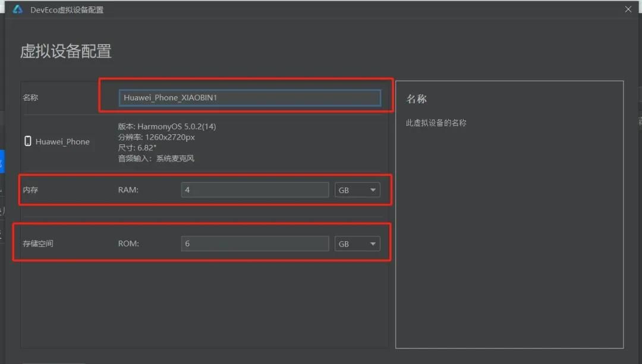Click the dropdown arrow on the ROM unit selector

pos(373,243)
